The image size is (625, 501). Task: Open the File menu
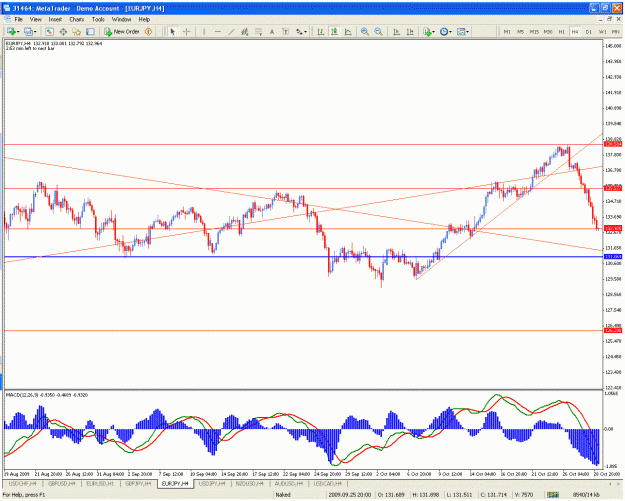(x=19, y=19)
